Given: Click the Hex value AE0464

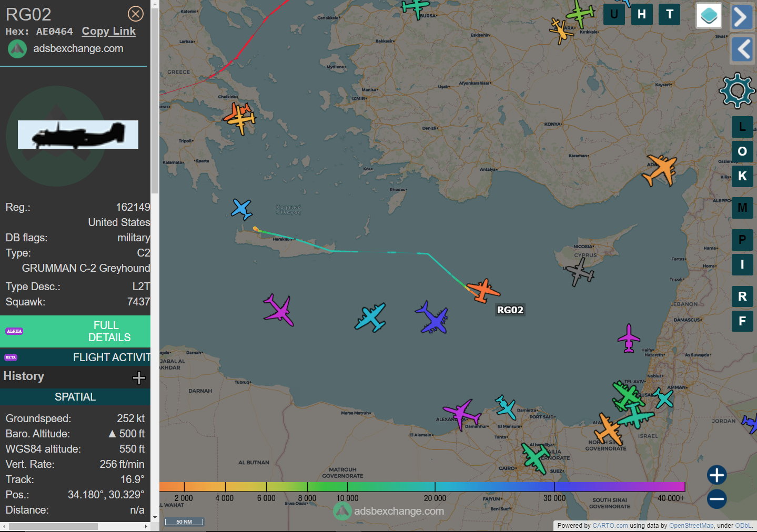Looking at the screenshot, I should [x=55, y=32].
